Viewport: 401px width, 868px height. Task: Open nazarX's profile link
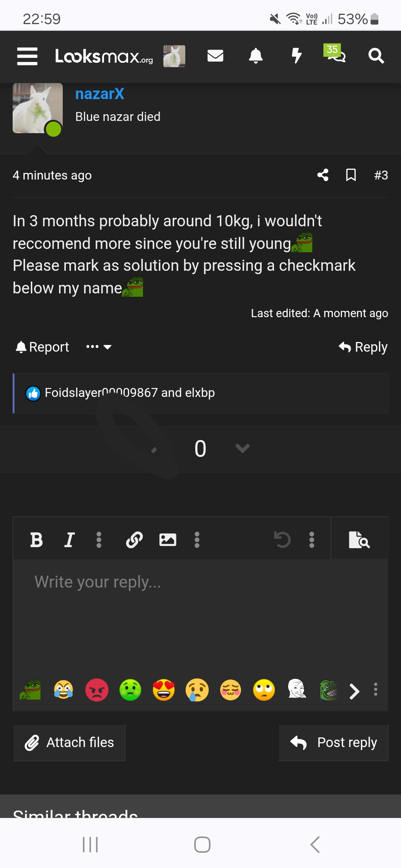(x=100, y=94)
